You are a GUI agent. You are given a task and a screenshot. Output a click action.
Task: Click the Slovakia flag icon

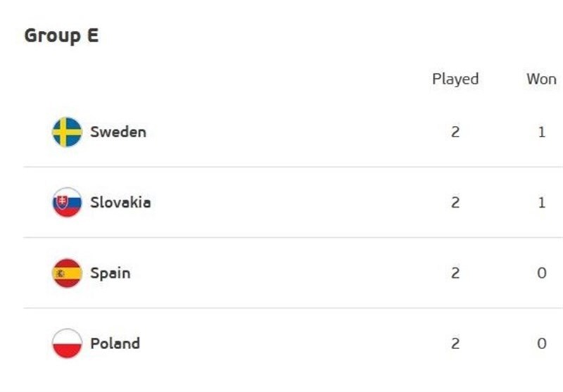[x=67, y=203]
